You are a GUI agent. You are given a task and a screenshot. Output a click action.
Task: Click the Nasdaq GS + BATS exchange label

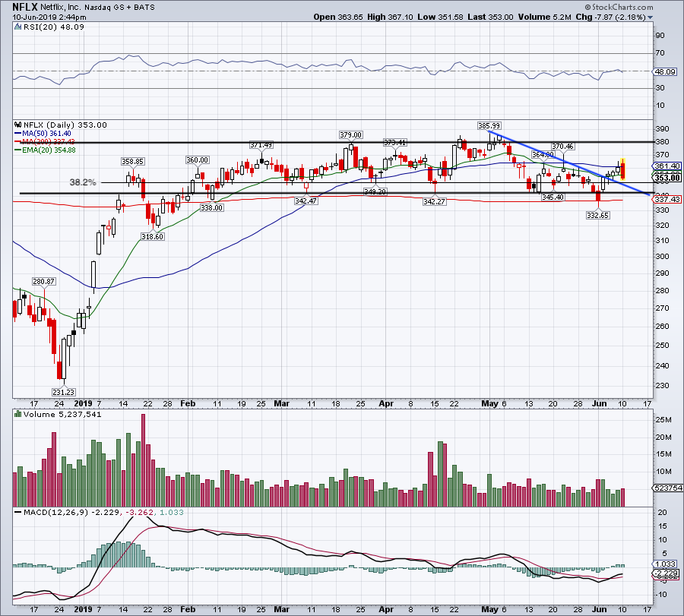[119, 8]
